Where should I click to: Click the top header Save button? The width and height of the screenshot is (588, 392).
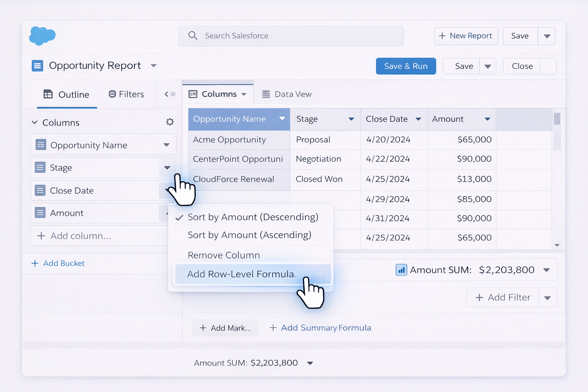coord(520,36)
